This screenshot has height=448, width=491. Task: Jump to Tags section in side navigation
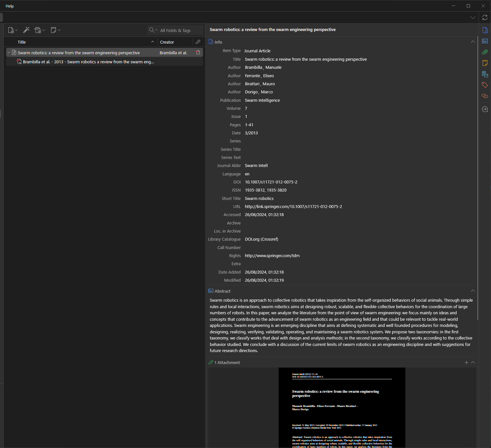(485, 85)
